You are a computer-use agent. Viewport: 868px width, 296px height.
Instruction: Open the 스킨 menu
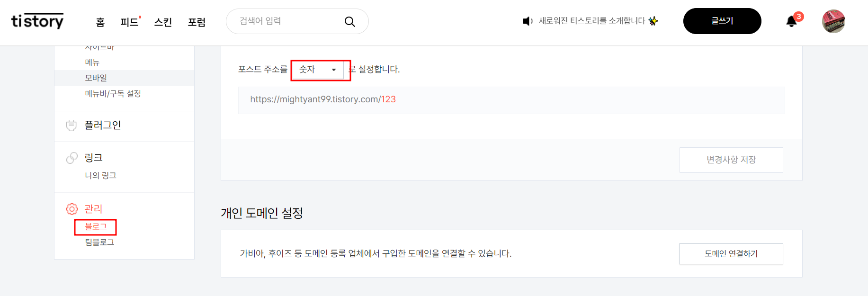pyautogui.click(x=163, y=22)
